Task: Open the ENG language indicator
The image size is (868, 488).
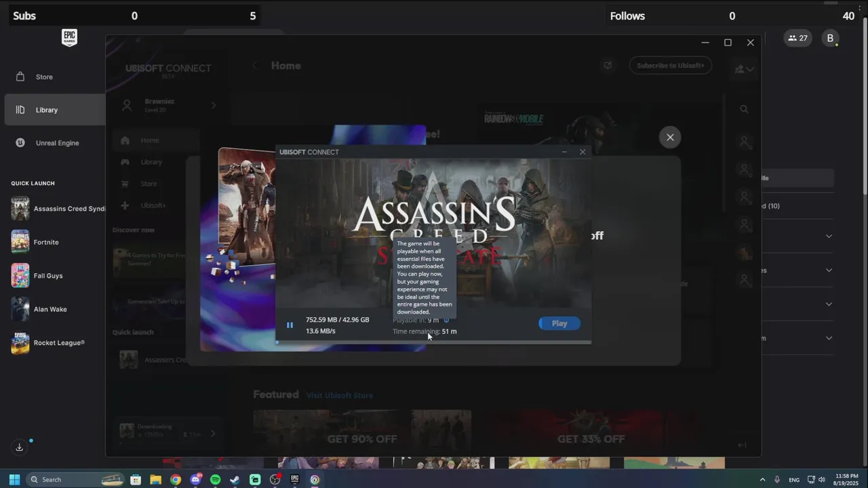Action: click(x=794, y=480)
